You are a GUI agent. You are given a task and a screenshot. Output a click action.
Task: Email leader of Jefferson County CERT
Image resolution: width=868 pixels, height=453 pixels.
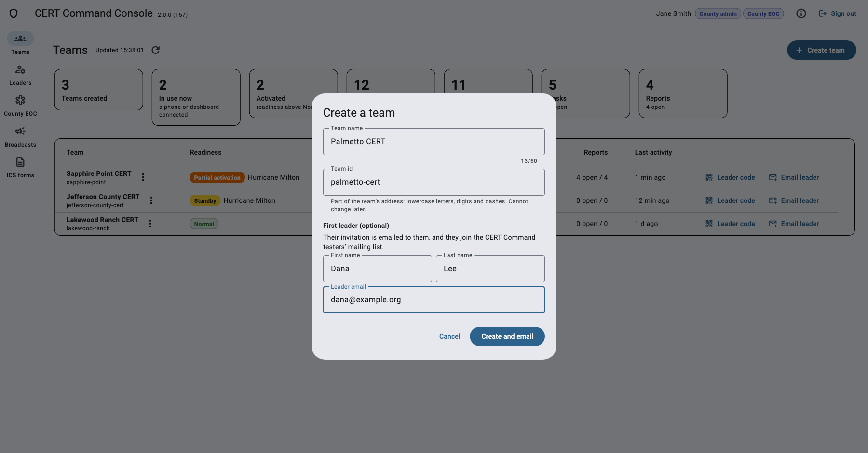(x=794, y=200)
